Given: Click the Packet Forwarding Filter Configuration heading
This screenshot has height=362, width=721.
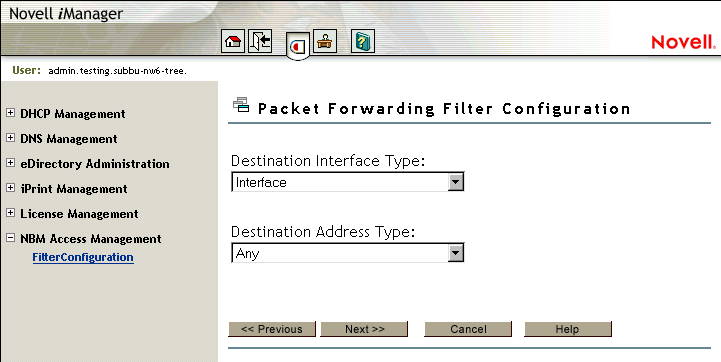Looking at the screenshot, I should [x=444, y=109].
